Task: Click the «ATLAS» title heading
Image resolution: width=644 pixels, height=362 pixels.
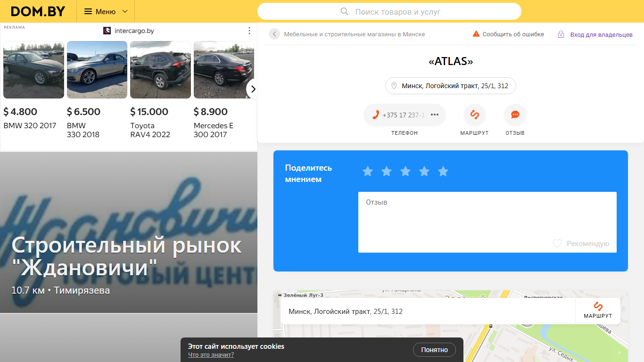Action: point(451,61)
